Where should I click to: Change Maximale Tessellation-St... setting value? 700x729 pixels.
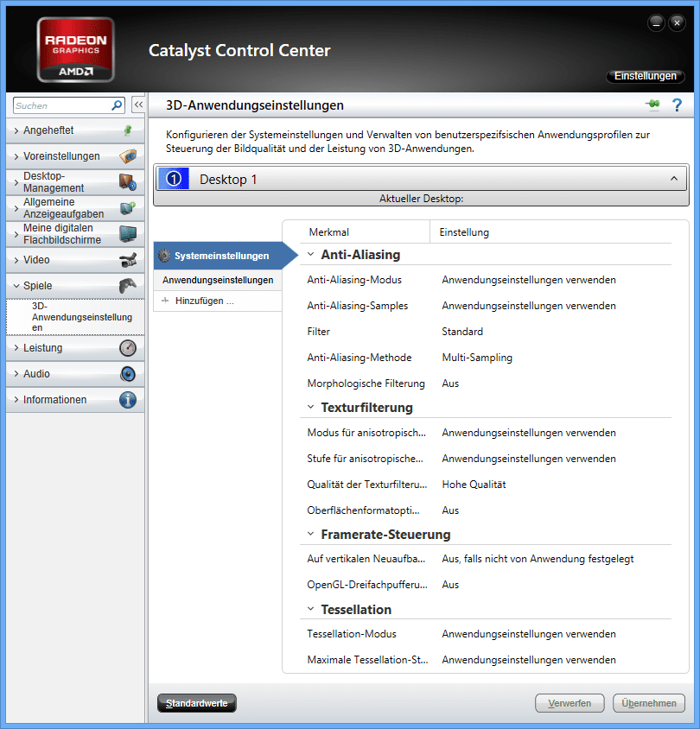[x=529, y=660]
